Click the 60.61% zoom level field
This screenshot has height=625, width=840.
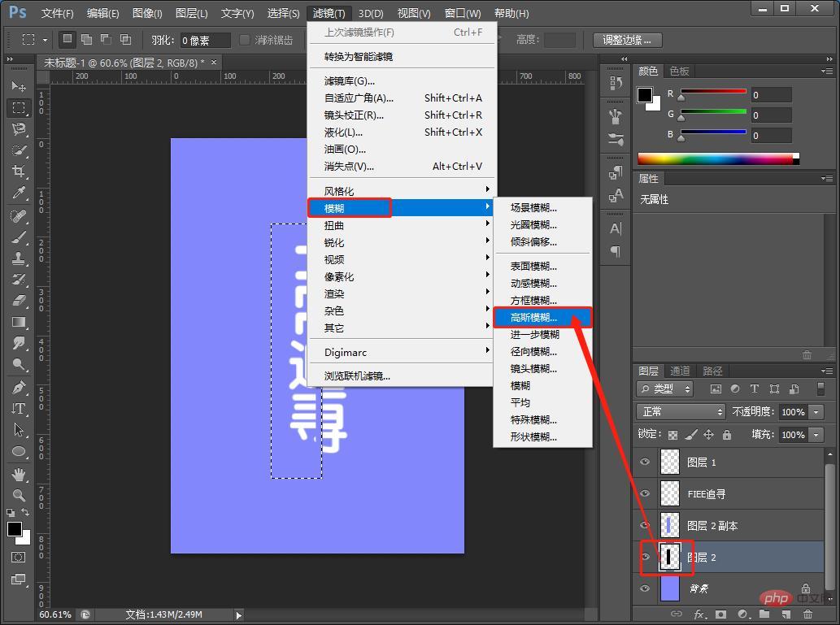click(54, 614)
